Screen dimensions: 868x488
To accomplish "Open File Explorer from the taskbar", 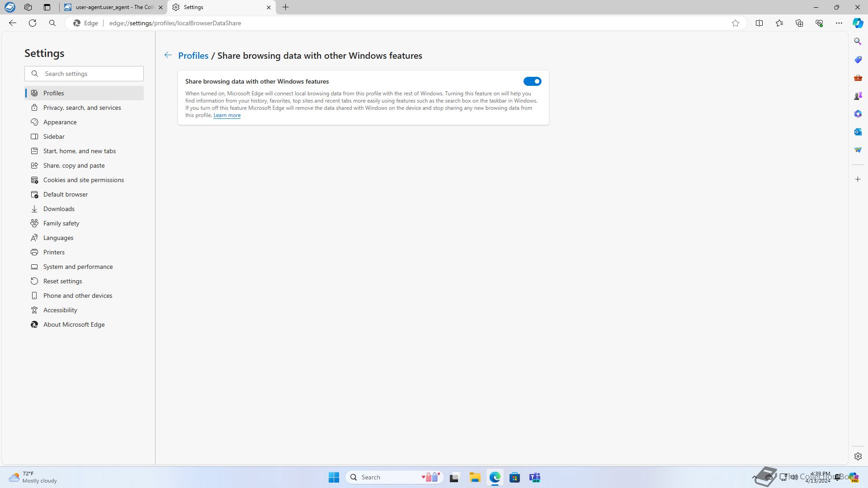I will click(x=475, y=477).
